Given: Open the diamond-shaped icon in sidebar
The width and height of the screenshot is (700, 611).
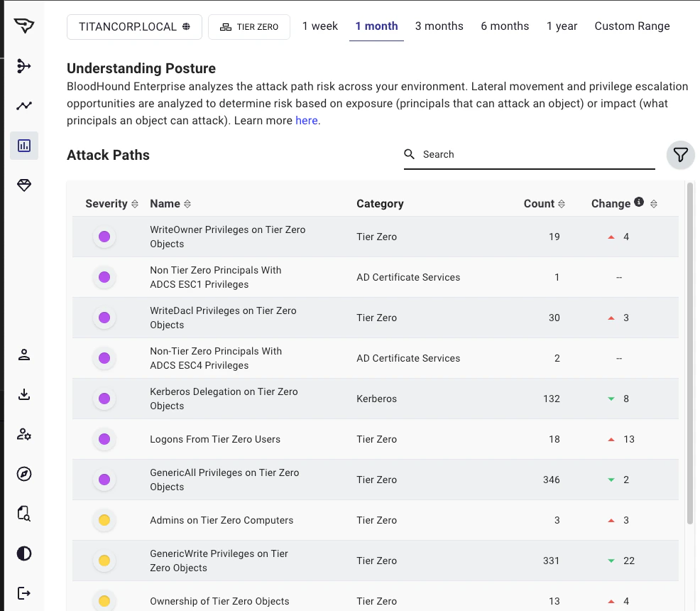Looking at the screenshot, I should 24,185.
